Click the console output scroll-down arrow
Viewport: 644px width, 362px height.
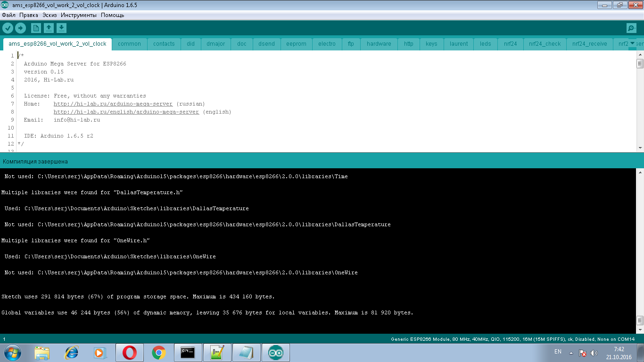pyautogui.click(x=640, y=329)
